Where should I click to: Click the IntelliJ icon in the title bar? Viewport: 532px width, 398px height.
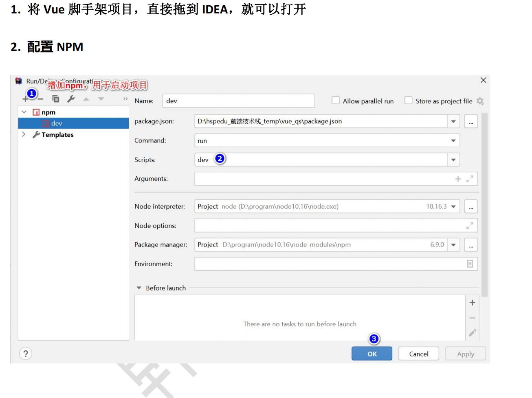(x=18, y=81)
